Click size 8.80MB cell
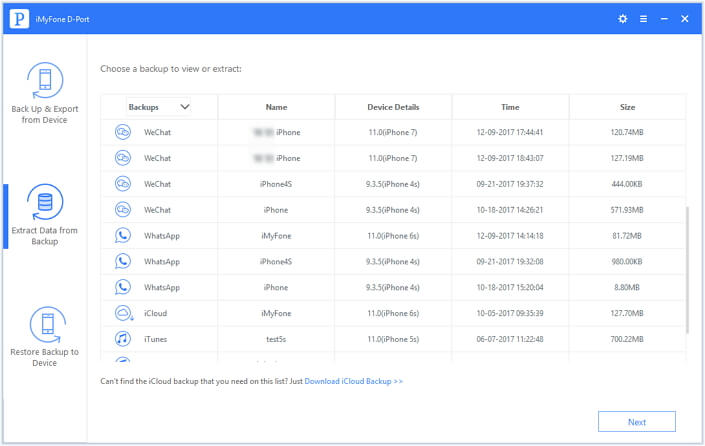Viewport: 705px width, 446px height. coord(627,287)
